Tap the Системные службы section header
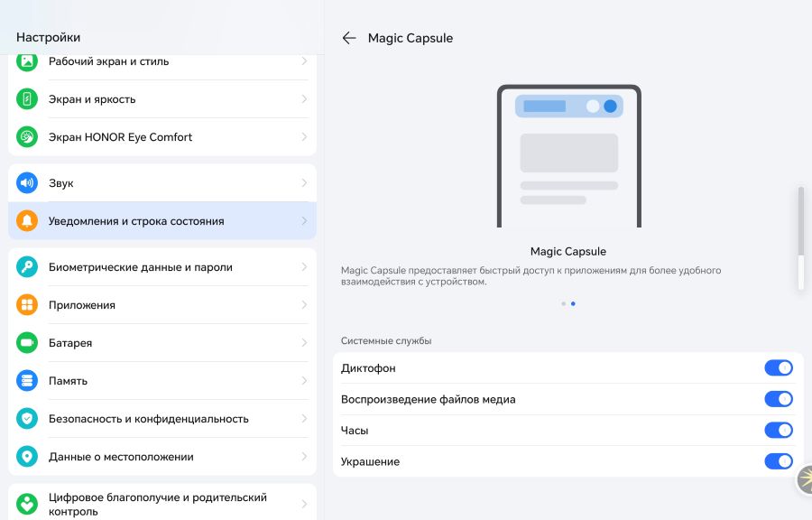 [x=386, y=340]
